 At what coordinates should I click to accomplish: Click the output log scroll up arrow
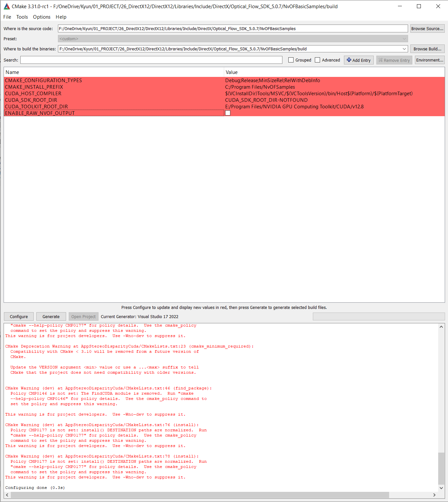(x=441, y=327)
